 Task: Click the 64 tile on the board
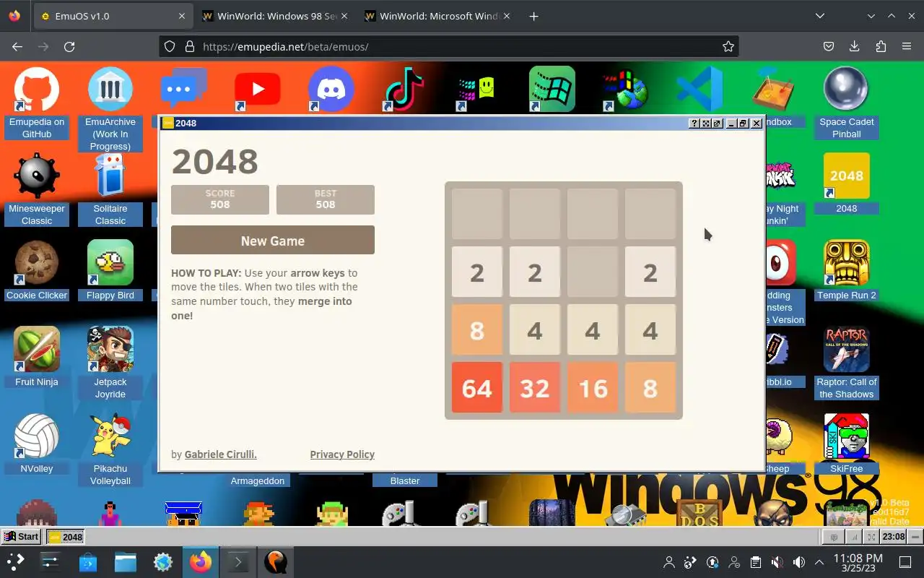[477, 388]
